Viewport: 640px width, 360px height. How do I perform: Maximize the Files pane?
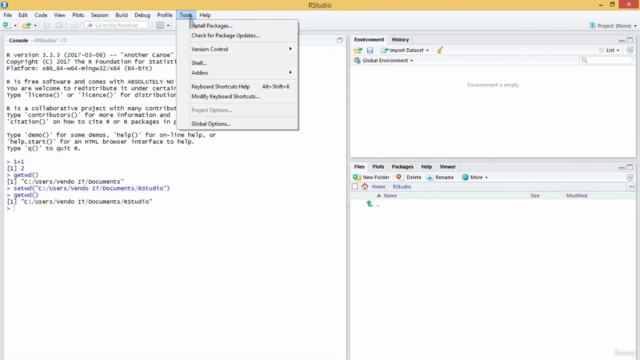tap(630, 167)
